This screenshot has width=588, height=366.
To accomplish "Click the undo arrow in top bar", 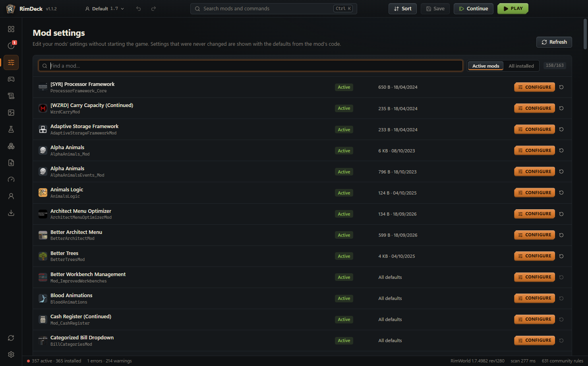I will click(139, 9).
